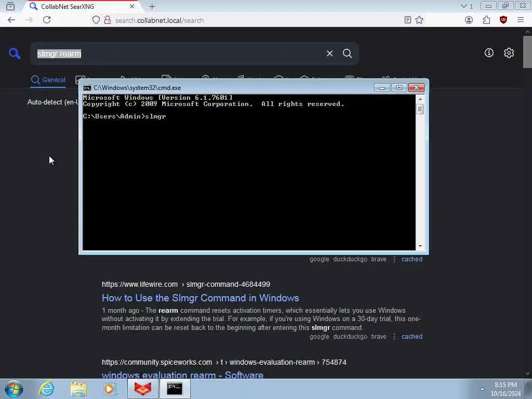Go back using the browser back arrow
Viewport: 532px width, 399px height.
[x=11, y=20]
